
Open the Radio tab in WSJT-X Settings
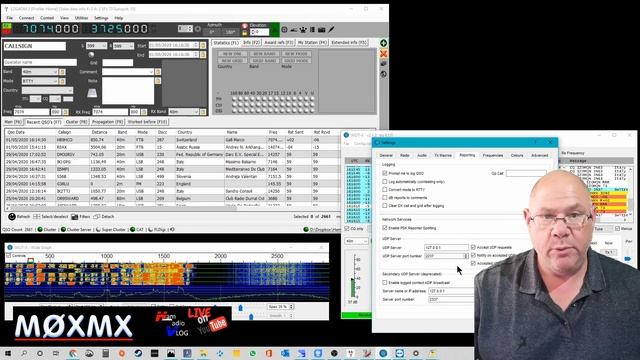click(x=404, y=156)
